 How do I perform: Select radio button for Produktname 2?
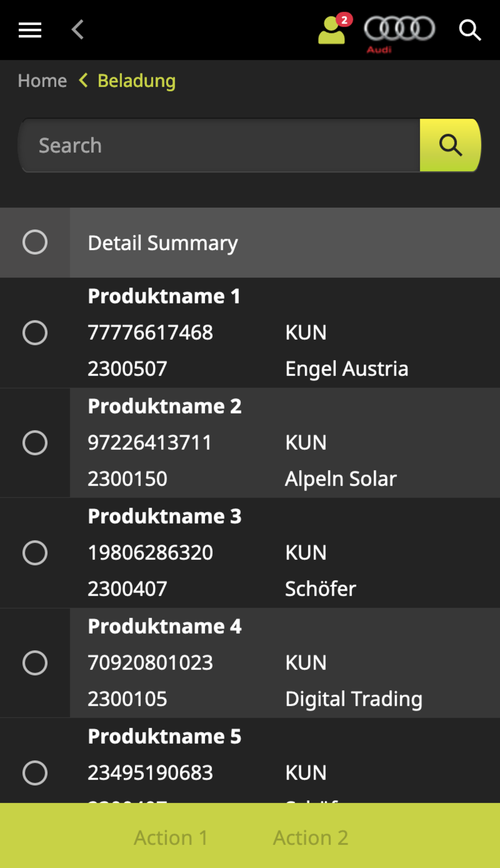coord(35,442)
